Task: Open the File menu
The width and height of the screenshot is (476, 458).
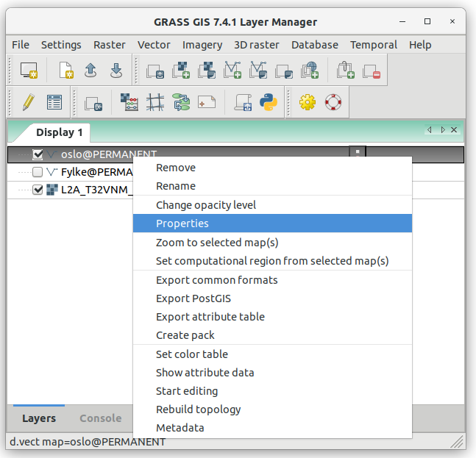Action: [x=21, y=45]
